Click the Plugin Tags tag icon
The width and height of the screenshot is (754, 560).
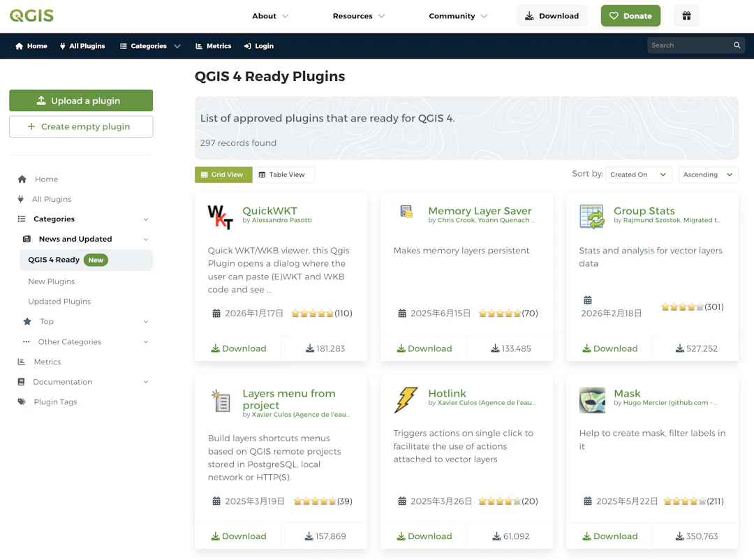[22, 401]
